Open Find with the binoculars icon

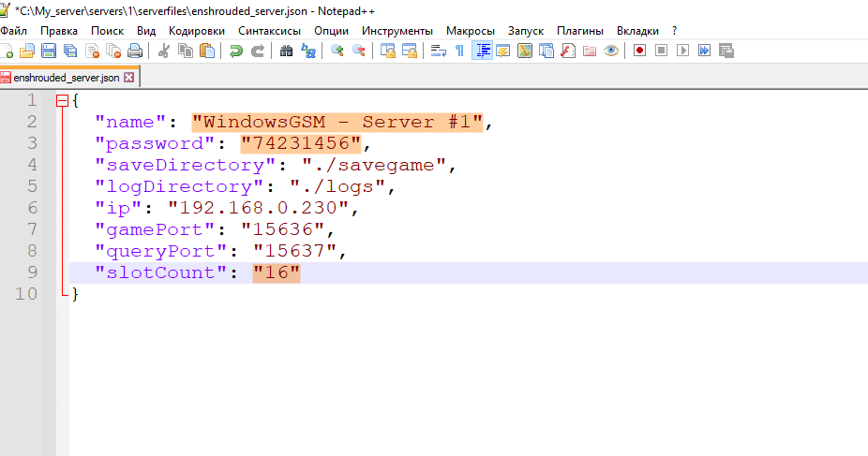[286, 51]
